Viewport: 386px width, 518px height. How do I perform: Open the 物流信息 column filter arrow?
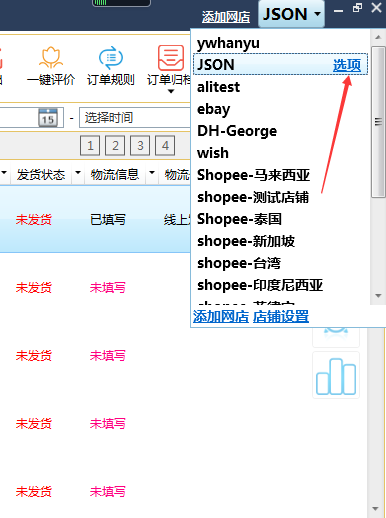[152, 173]
